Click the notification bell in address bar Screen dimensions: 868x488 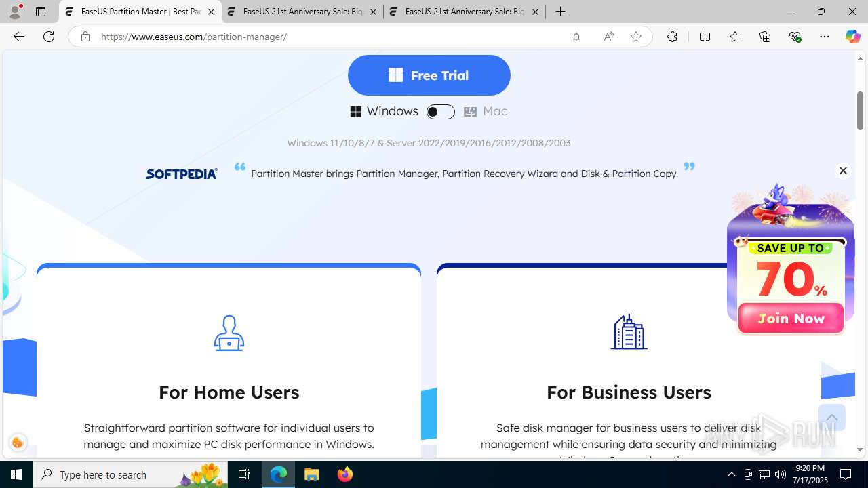pyautogui.click(x=576, y=37)
